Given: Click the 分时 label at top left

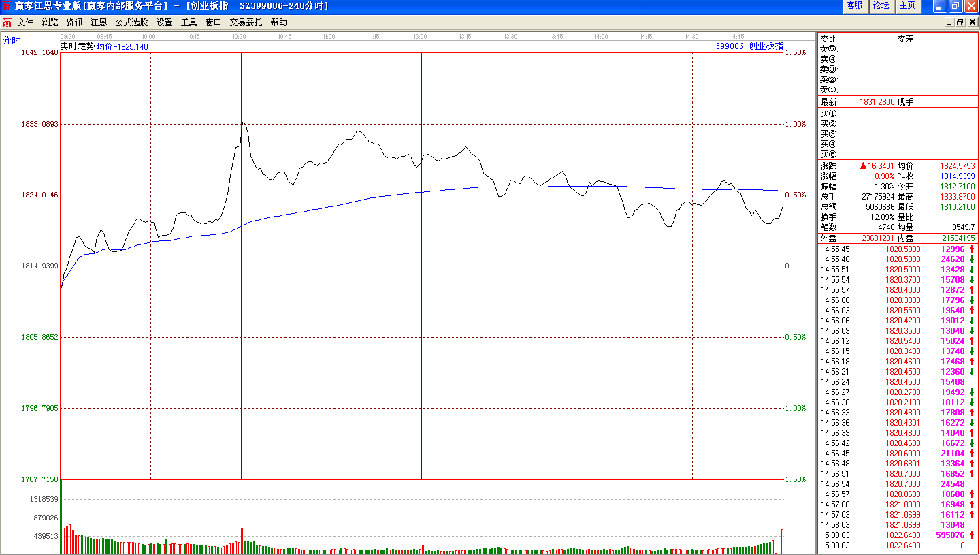Looking at the screenshot, I should pyautogui.click(x=12, y=40).
